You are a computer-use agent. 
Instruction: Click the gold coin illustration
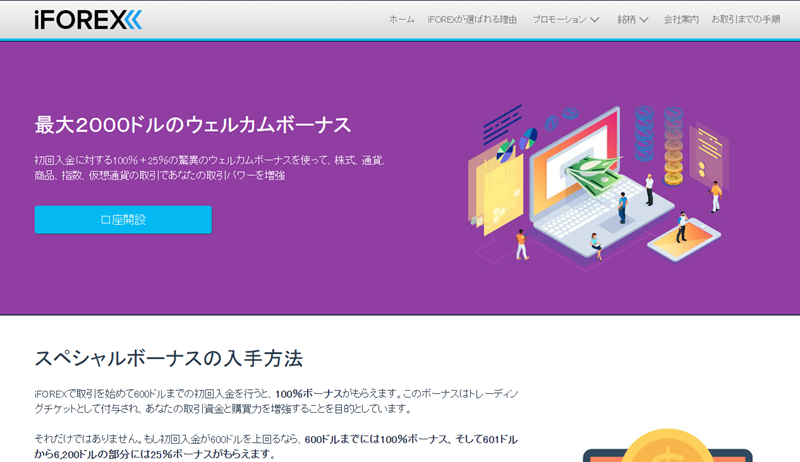[667, 446]
